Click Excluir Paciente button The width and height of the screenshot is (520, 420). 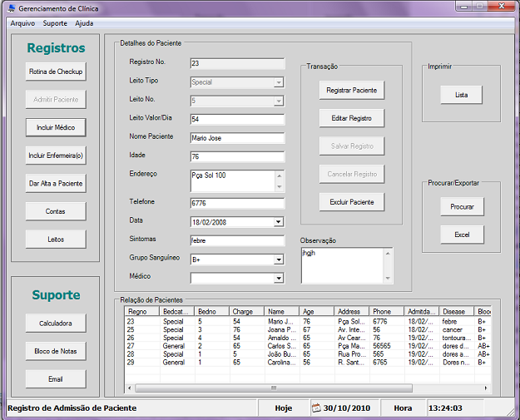coord(351,202)
